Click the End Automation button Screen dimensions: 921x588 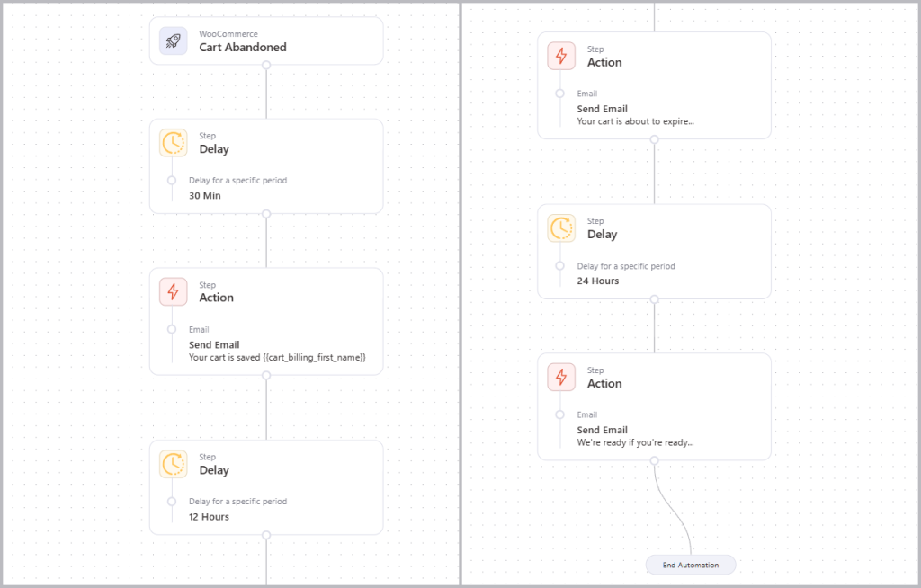[x=691, y=565]
